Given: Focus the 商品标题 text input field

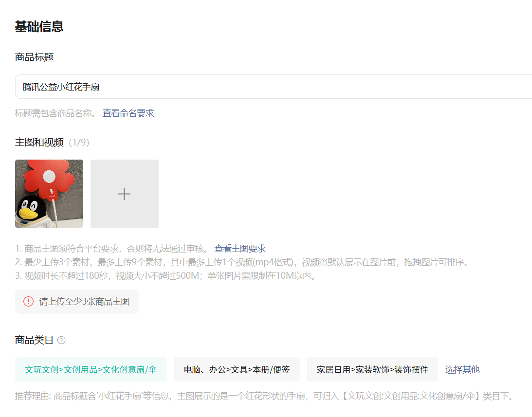Looking at the screenshot, I should [x=273, y=87].
